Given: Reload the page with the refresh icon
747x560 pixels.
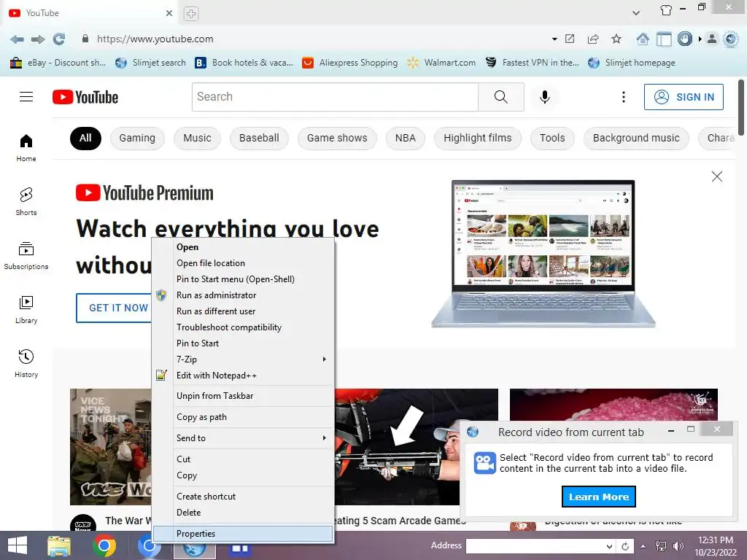Looking at the screenshot, I should tap(59, 39).
